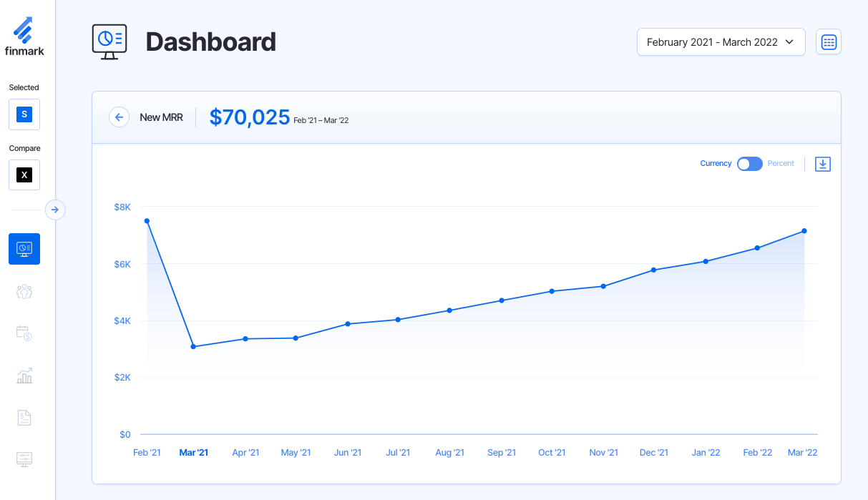Open the active Dashboard sidebar icon
The image size is (868, 500).
coord(24,249)
